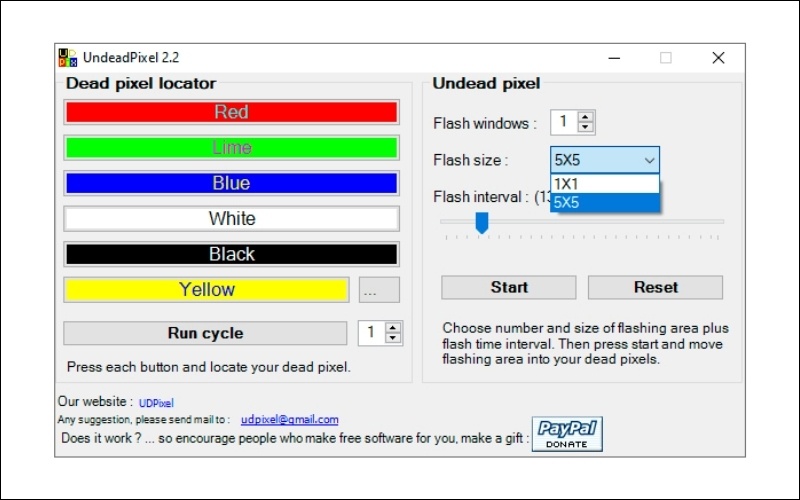This screenshot has height=500, width=800.
Task: Click the Yellow color button
Action: pyautogui.click(x=206, y=290)
